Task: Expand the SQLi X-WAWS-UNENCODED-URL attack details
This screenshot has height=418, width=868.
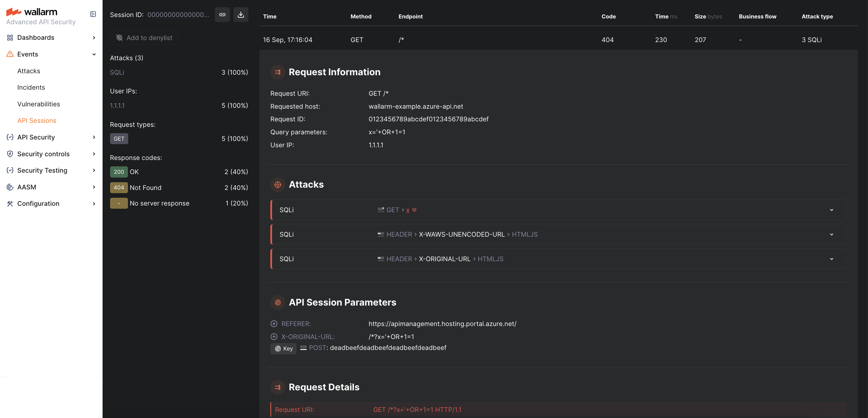Action: [x=831, y=234]
